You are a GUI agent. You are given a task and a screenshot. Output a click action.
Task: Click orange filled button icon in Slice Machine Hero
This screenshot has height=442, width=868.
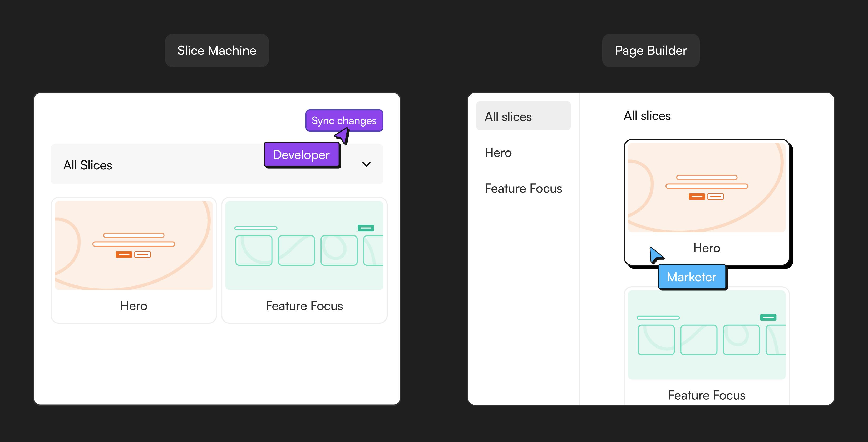[124, 254]
